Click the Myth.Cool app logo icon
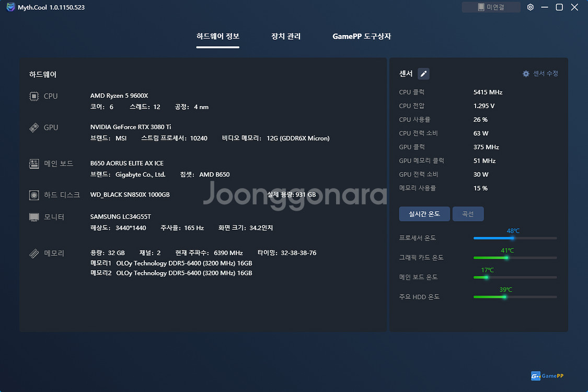588x392 pixels. 10,7
